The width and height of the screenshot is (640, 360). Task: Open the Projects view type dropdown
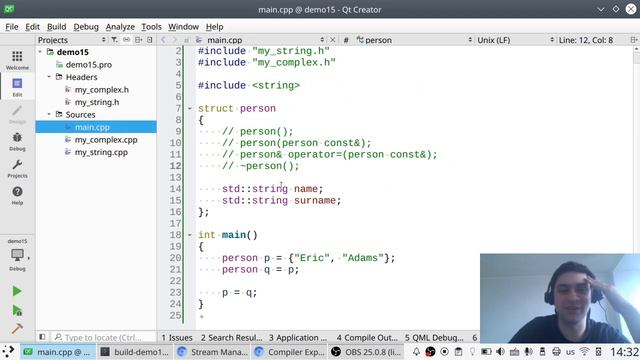tap(72, 40)
